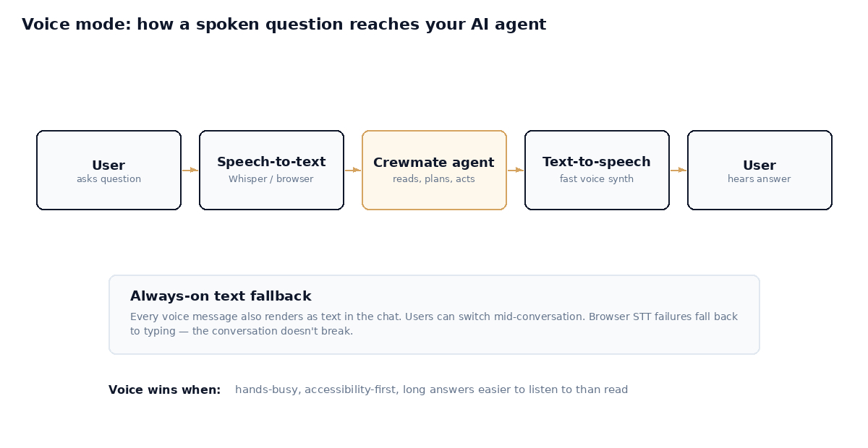868x448 pixels.
Task: Click the User hears answer box
Action: coord(759,171)
